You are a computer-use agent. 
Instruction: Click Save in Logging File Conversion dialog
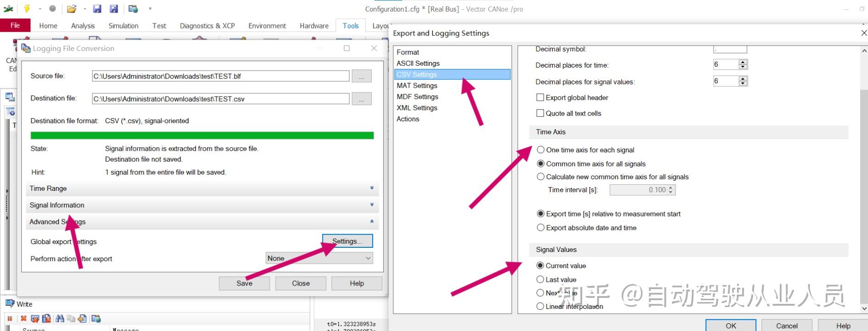[244, 283]
